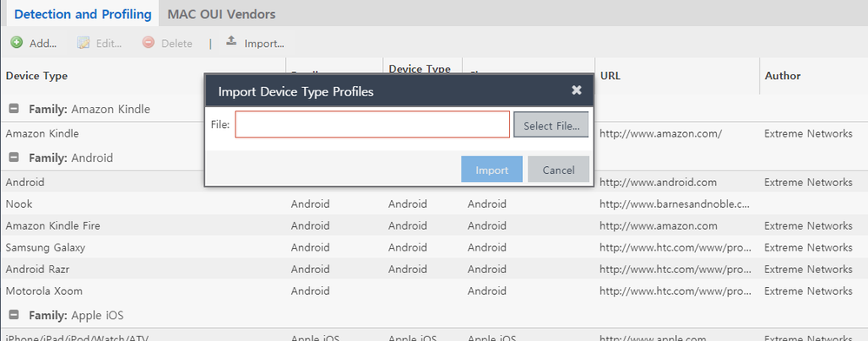Click the Edit pencil icon
The width and height of the screenshot is (868, 341).
coord(83,43)
